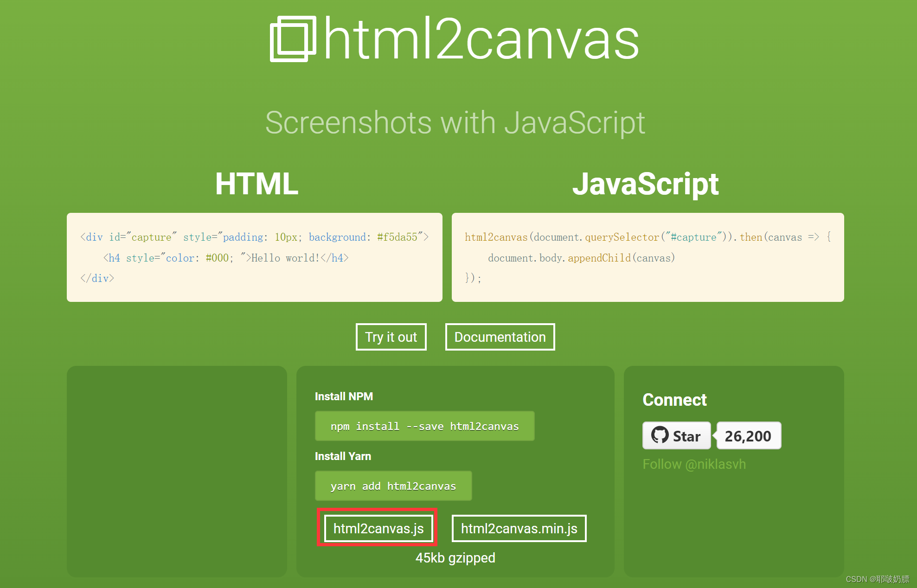Image resolution: width=917 pixels, height=588 pixels.
Task: Click the GitHub octocat icon in Star button
Action: point(660,435)
